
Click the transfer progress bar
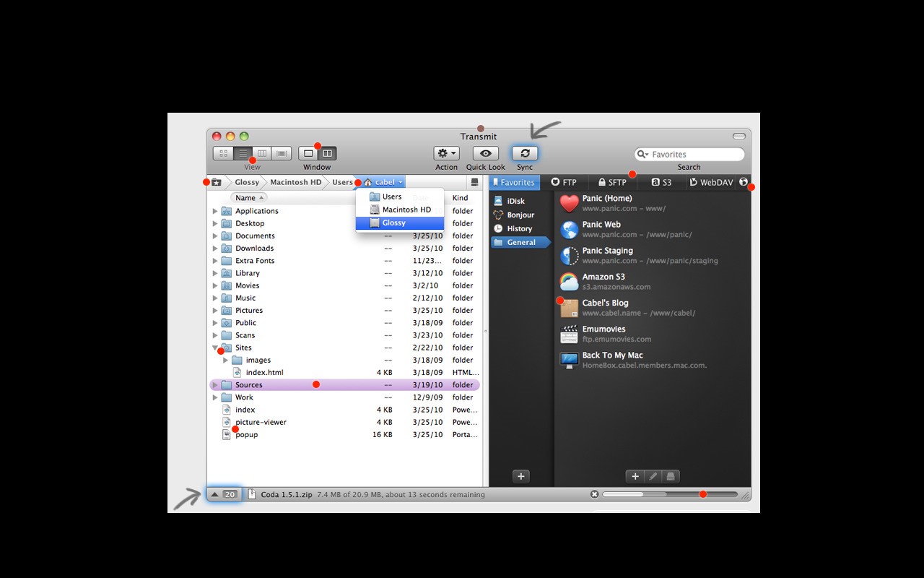point(669,494)
